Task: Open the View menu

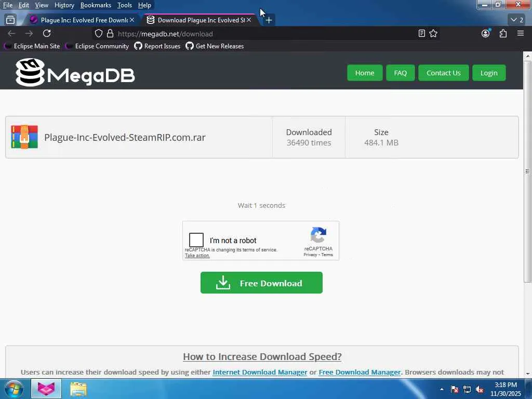Action: pos(42,5)
